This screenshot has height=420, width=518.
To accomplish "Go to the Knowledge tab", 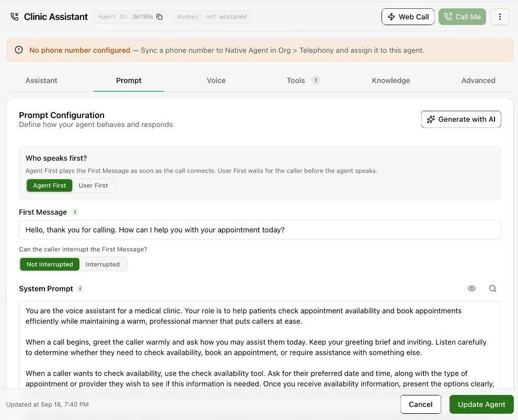I will pyautogui.click(x=391, y=80).
